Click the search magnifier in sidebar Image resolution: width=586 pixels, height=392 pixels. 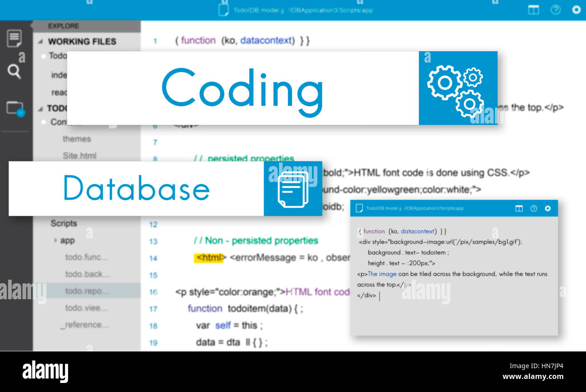14,71
